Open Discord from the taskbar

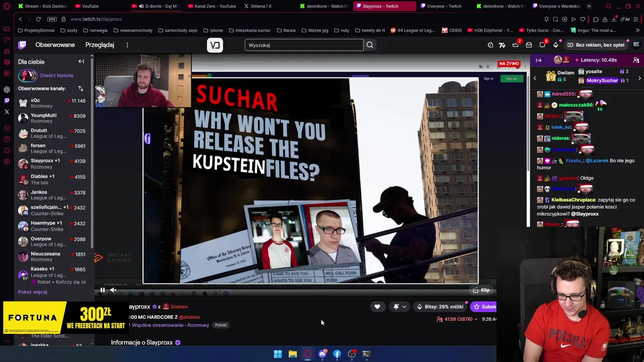(x=322, y=354)
